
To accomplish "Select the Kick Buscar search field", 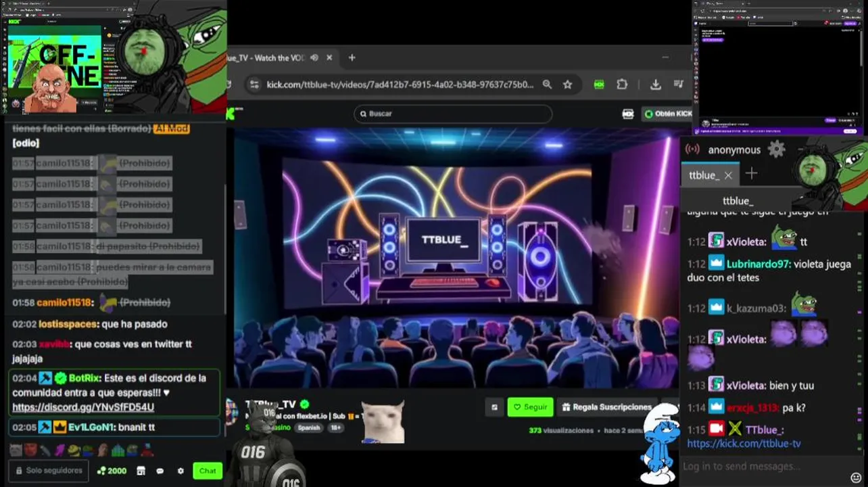I will point(453,114).
